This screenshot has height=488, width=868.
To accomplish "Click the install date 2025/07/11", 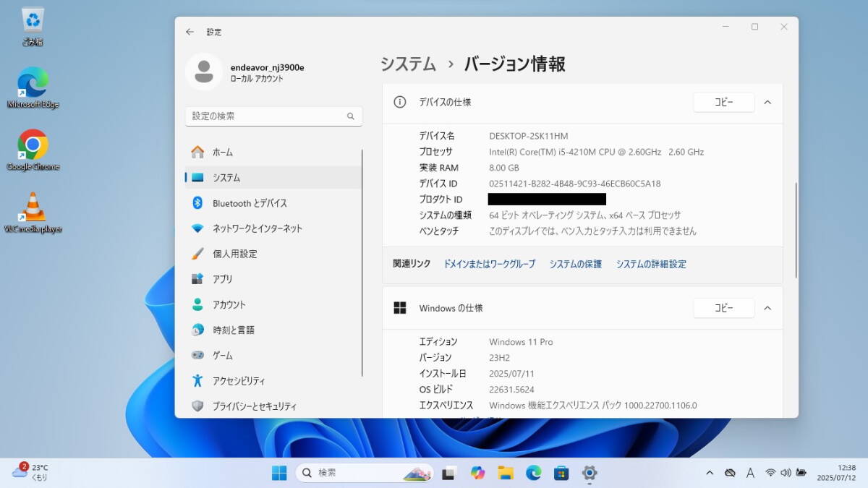I will (x=511, y=374).
